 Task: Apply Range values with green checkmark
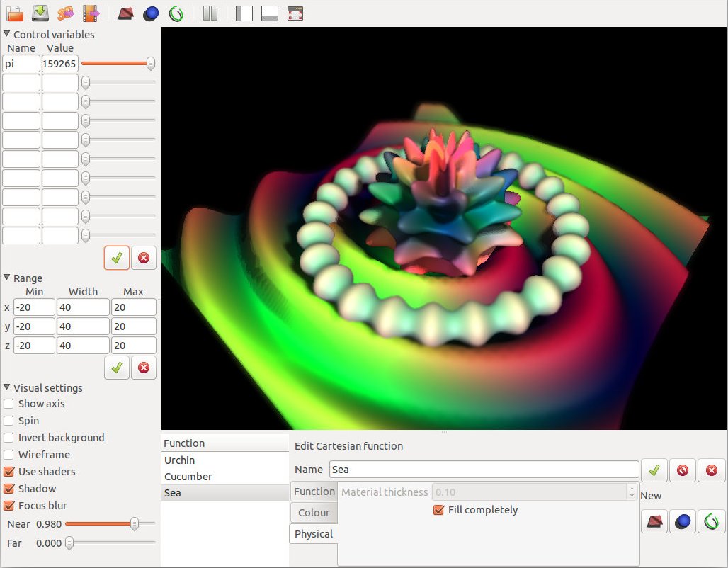point(117,368)
